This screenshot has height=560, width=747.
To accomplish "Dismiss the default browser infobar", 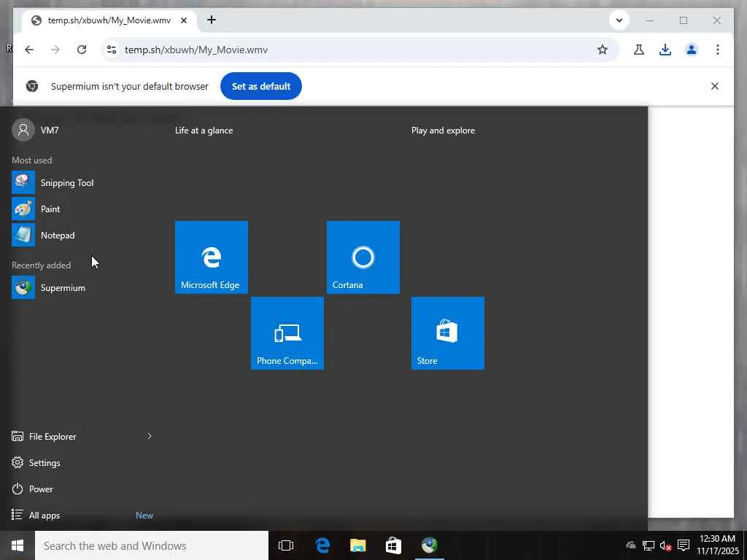I will [715, 86].
